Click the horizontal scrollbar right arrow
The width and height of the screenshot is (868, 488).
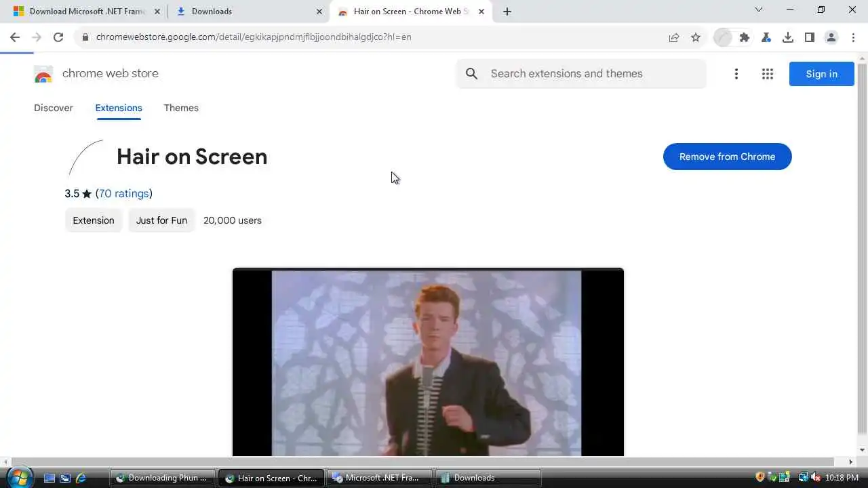pyautogui.click(x=851, y=462)
